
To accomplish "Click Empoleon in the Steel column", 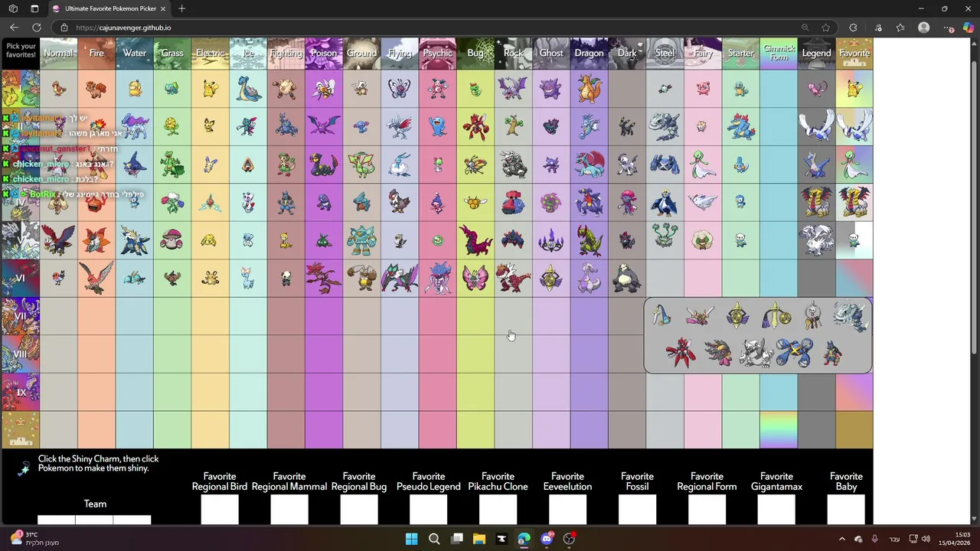I will (665, 202).
